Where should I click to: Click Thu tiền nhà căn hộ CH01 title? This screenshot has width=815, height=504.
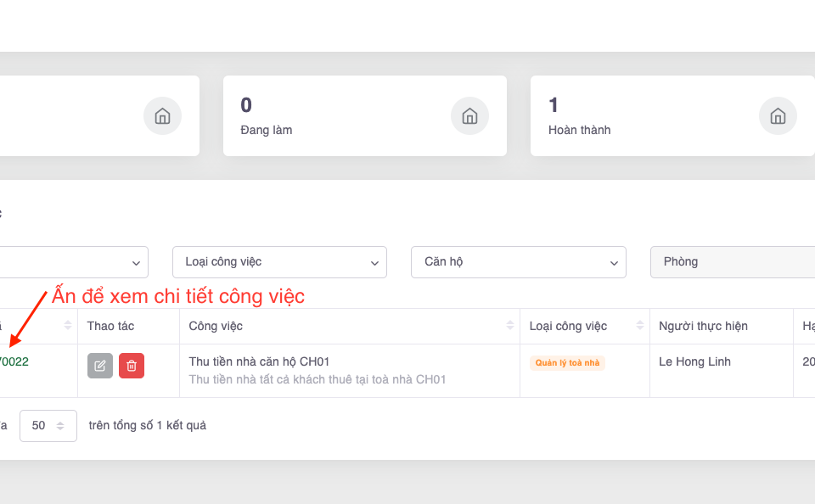click(x=259, y=361)
